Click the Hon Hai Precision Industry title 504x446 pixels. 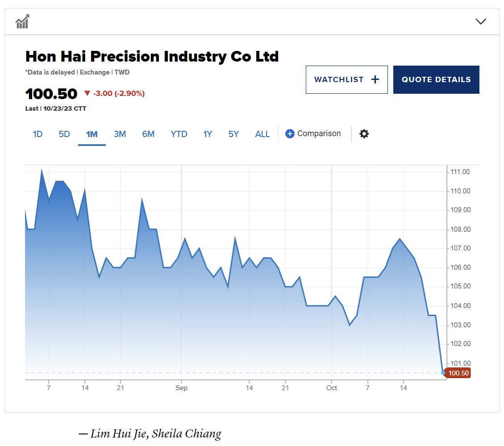(152, 57)
